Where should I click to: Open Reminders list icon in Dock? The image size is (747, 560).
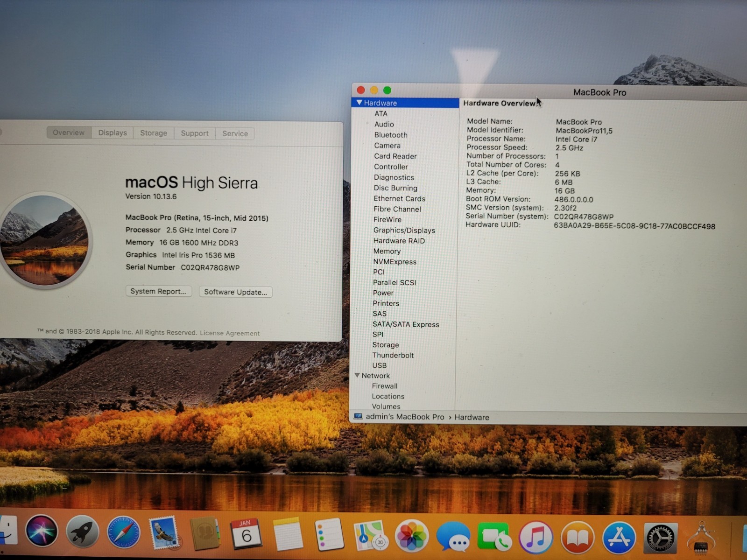[329, 534]
